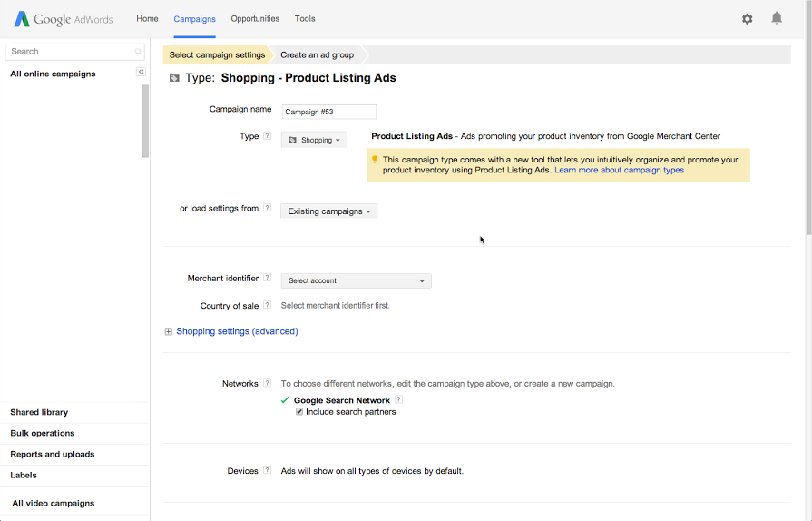
Task: Open the Existing campaigns dropdown
Action: click(328, 211)
